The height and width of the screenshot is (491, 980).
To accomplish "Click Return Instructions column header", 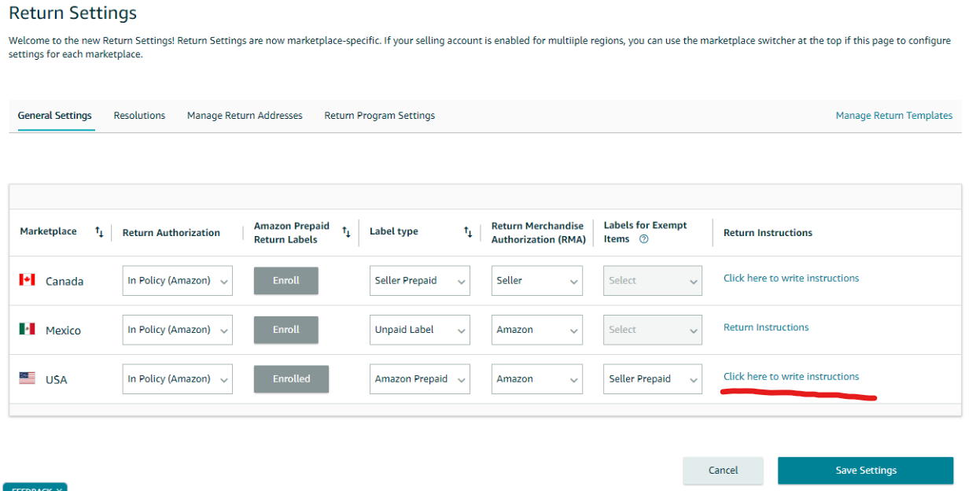I will tap(768, 233).
